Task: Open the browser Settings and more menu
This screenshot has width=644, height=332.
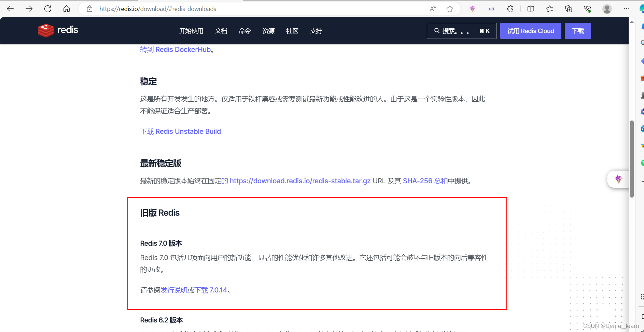Action: (x=627, y=9)
